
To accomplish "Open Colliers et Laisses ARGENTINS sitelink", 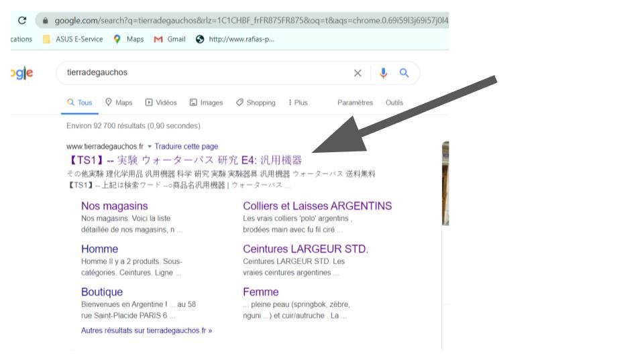I will point(317,206).
